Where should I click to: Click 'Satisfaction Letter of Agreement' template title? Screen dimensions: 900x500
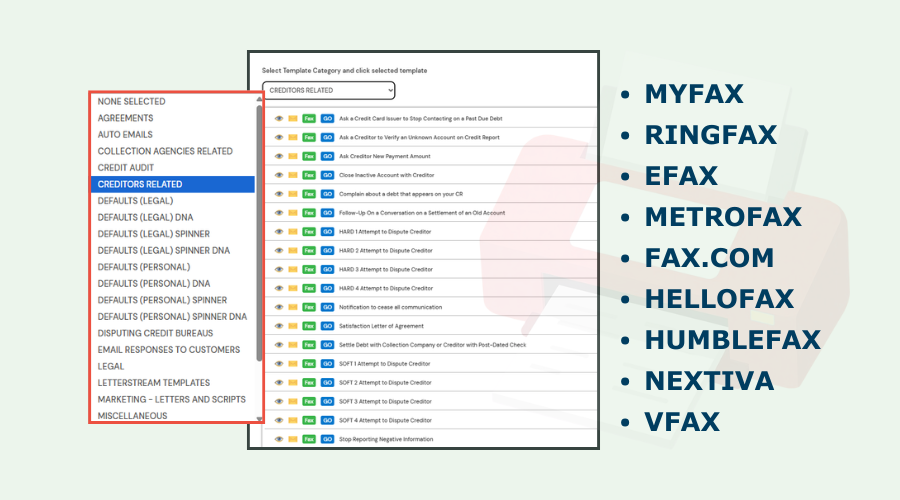(381, 326)
